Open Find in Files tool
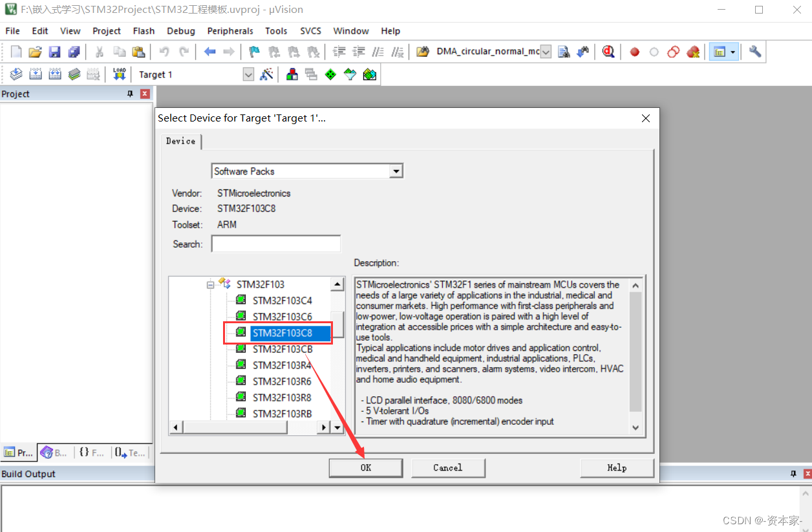Image resolution: width=812 pixels, height=532 pixels. [x=423, y=52]
